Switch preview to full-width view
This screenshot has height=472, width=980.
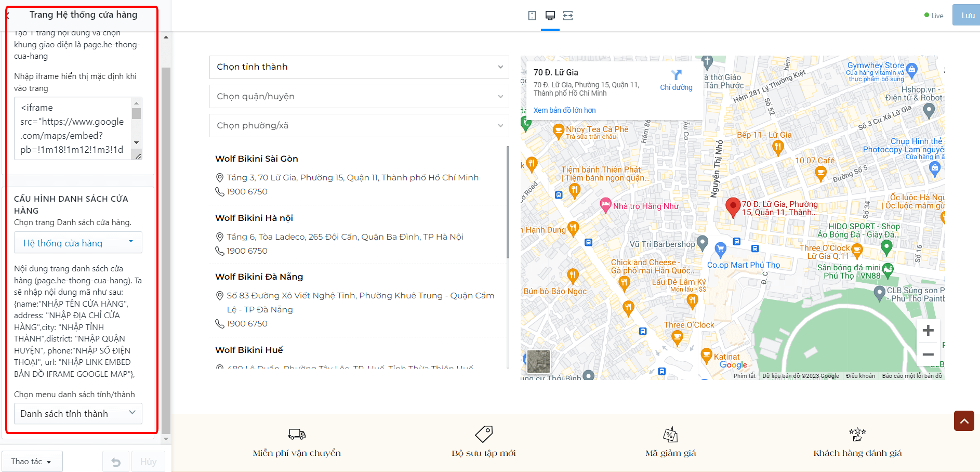coord(568,16)
